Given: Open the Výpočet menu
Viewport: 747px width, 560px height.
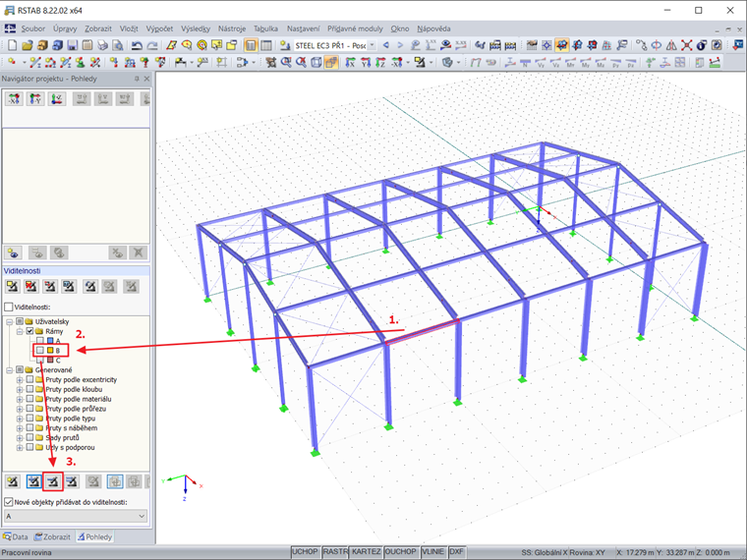Looking at the screenshot, I should click(x=159, y=28).
